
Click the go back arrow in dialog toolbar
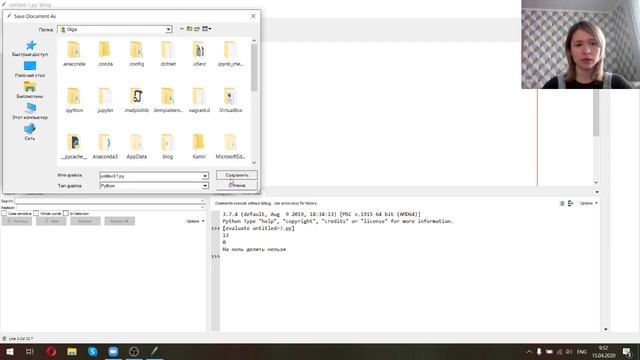[182, 29]
